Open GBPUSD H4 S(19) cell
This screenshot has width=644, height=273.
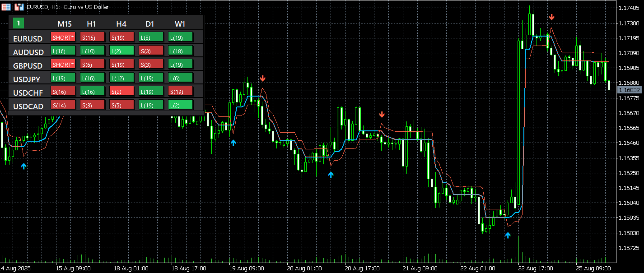(122, 65)
